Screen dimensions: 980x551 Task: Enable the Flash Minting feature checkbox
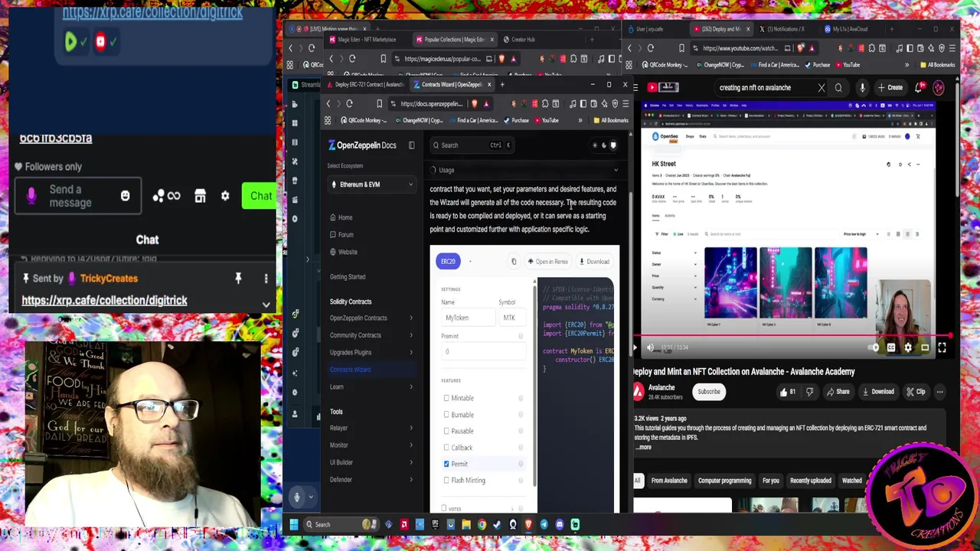point(446,481)
